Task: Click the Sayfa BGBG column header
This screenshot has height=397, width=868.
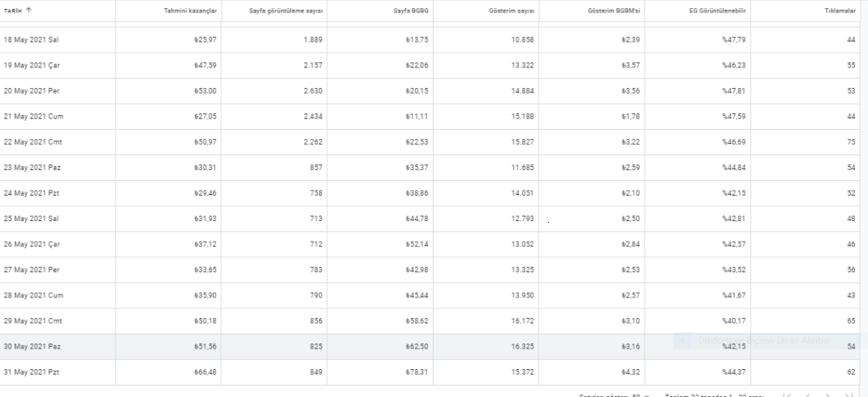Action: click(x=411, y=11)
